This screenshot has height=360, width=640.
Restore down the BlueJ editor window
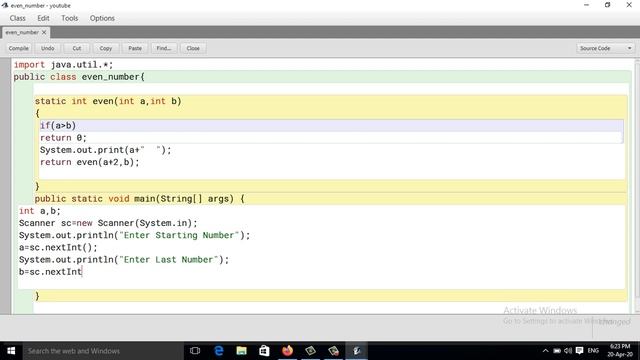[x=608, y=5]
